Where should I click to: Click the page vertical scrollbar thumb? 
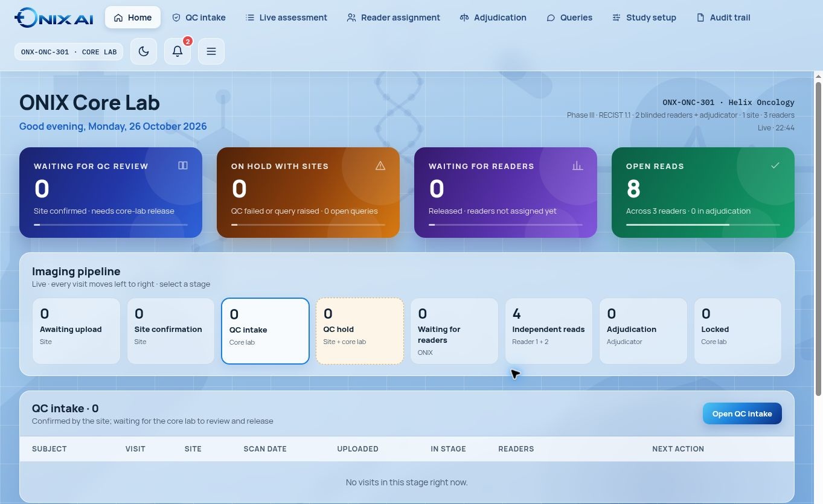819,238
